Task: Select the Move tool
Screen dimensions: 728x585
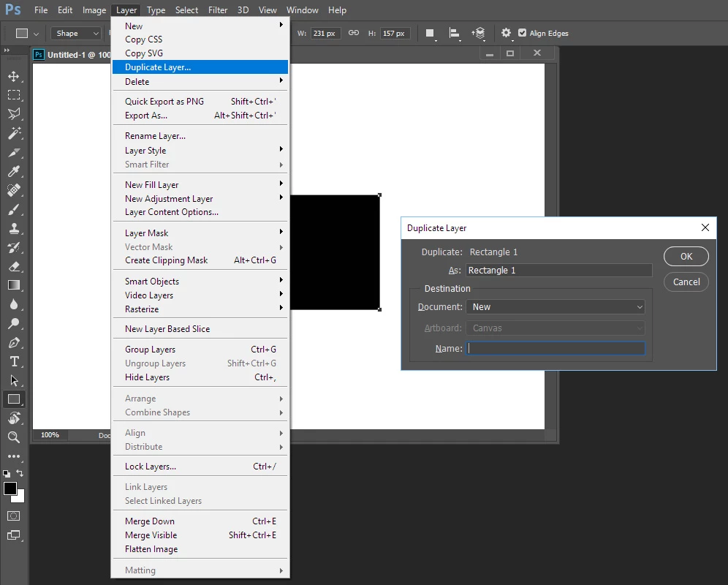Action: tap(14, 76)
